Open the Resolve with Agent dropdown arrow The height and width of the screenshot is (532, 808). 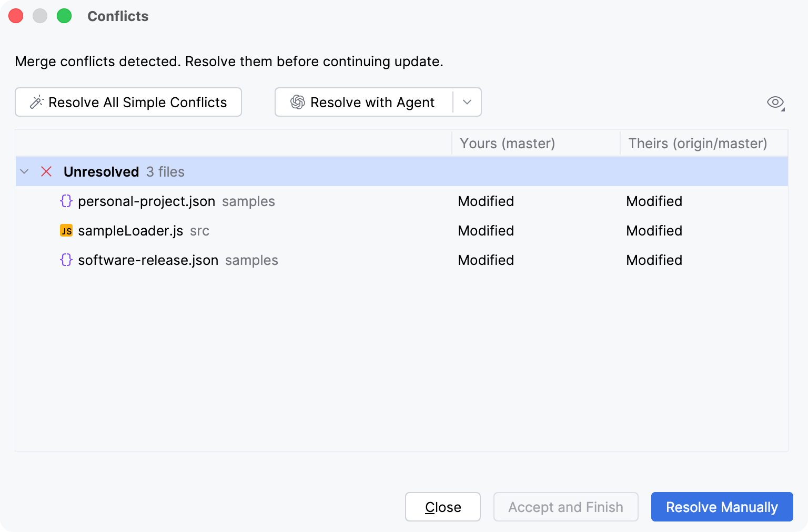pyautogui.click(x=467, y=102)
